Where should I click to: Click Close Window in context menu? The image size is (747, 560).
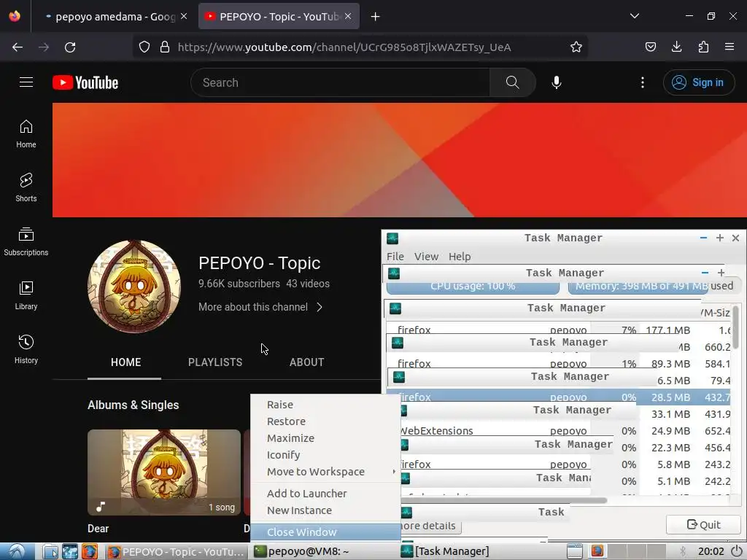coord(325,532)
